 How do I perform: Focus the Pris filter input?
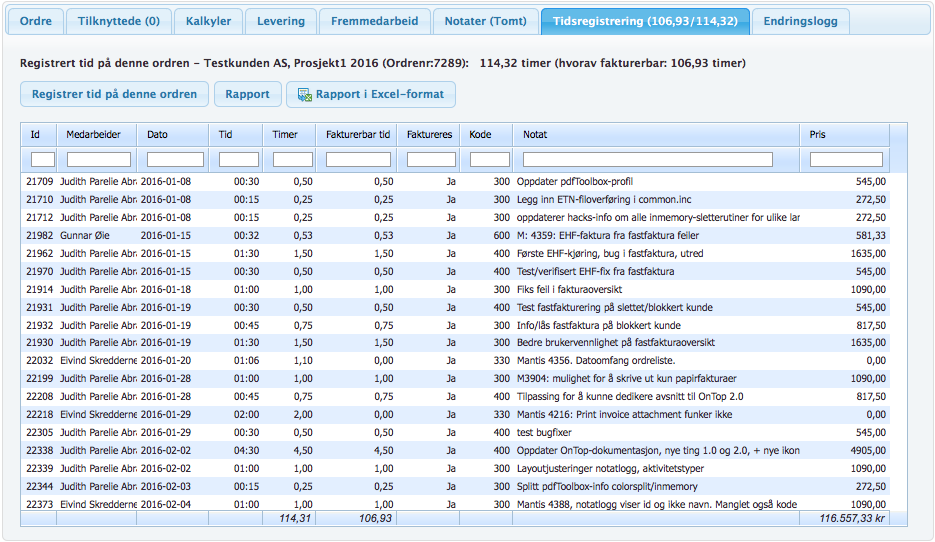[846, 160]
